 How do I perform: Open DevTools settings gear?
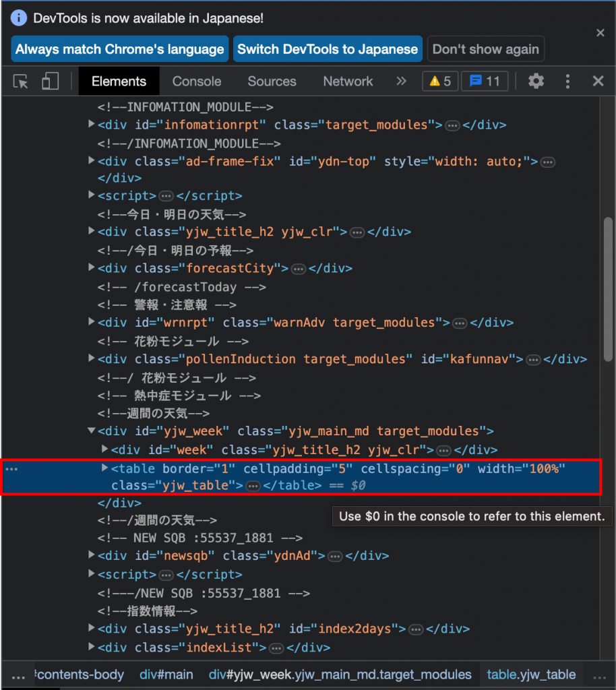coord(536,81)
